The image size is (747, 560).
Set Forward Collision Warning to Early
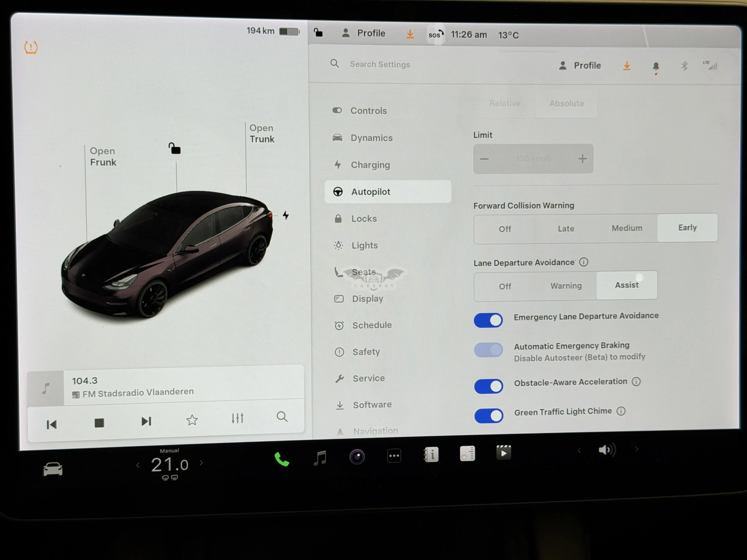[687, 228]
